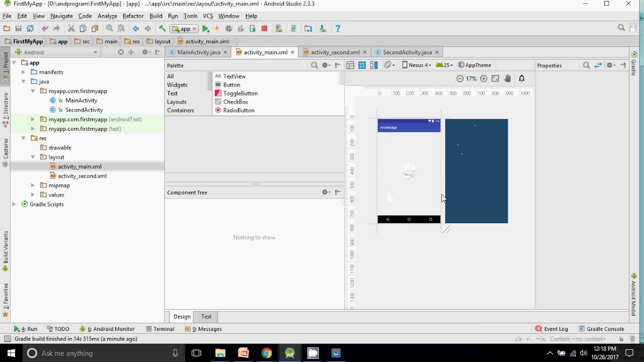Click the red Stop icon
Viewport: 644px width, 362px height.
tap(264, 29)
